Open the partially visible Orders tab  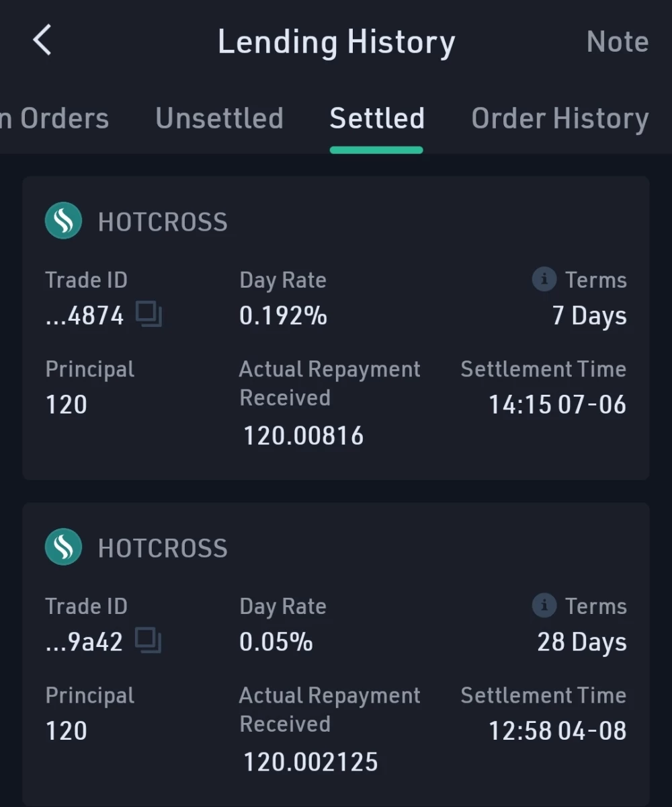click(x=54, y=118)
